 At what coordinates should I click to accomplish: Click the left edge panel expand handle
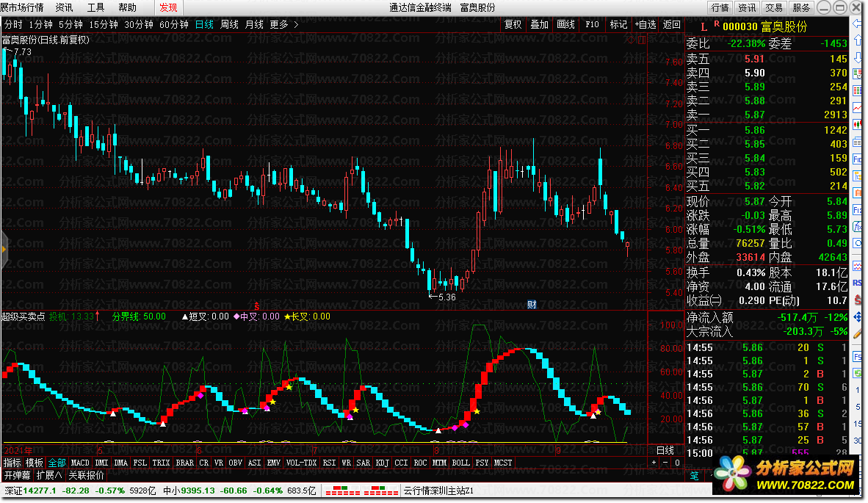tap(4, 250)
